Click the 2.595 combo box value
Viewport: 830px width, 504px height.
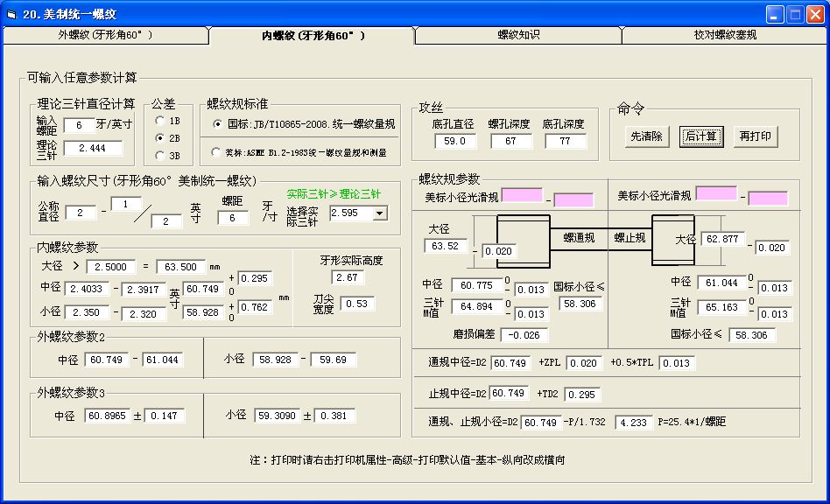click(x=351, y=213)
